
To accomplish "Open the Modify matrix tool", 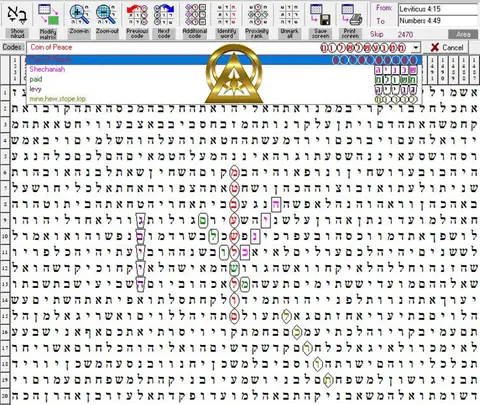I will pos(48,14).
